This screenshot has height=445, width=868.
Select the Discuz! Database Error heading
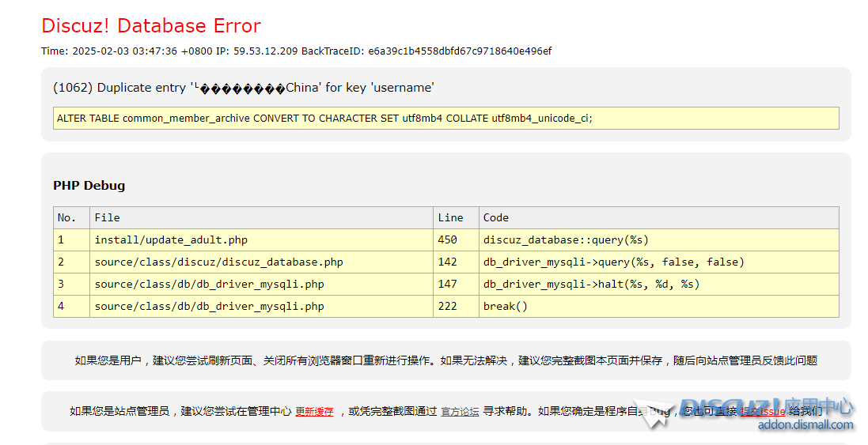[x=151, y=25]
